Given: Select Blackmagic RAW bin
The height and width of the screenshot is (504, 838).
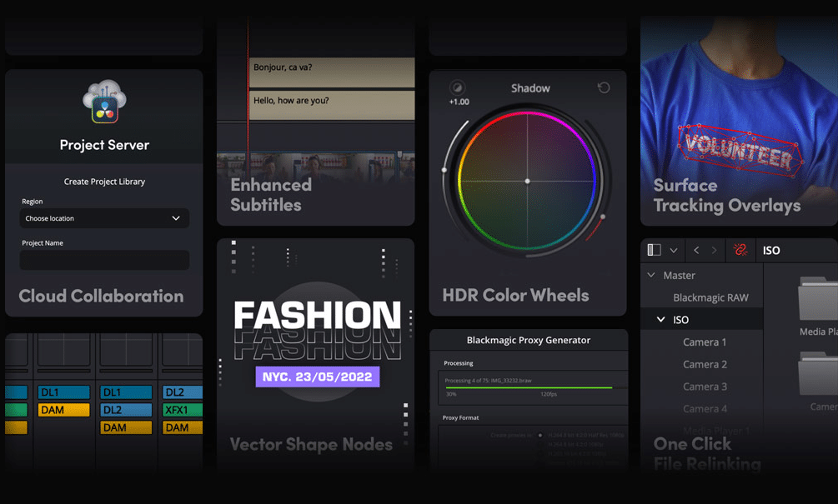Looking at the screenshot, I should click(710, 297).
